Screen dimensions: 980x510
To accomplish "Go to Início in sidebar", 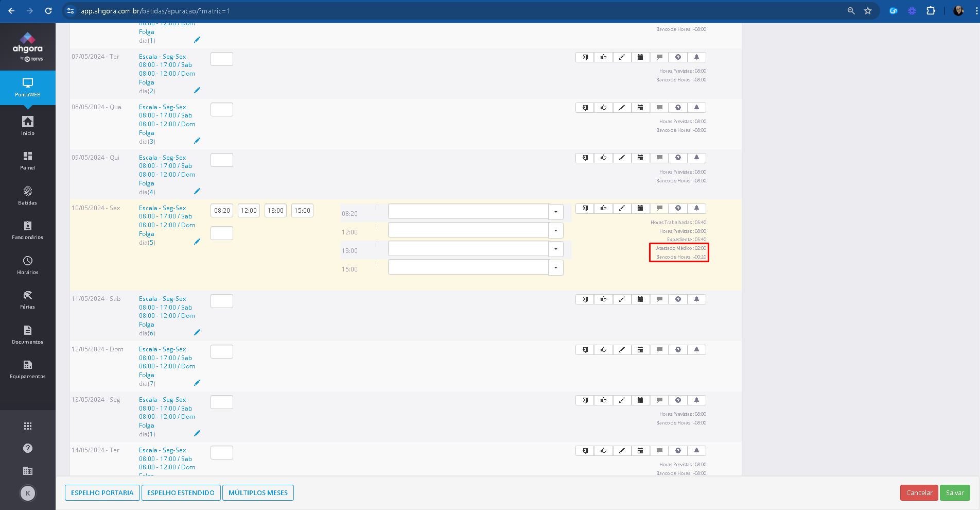I will (28, 126).
